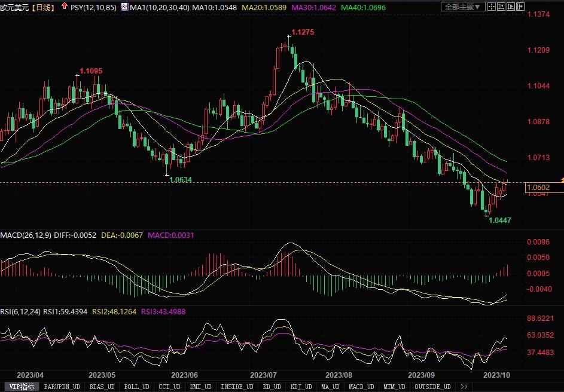Image resolution: width=564 pixels, height=392 pixels.
Task: Click the RSI3:43.4988 value
Action: click(x=163, y=311)
